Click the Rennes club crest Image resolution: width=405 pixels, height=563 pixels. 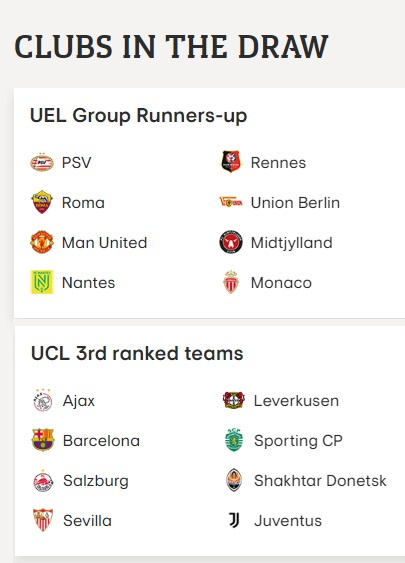coord(231,162)
